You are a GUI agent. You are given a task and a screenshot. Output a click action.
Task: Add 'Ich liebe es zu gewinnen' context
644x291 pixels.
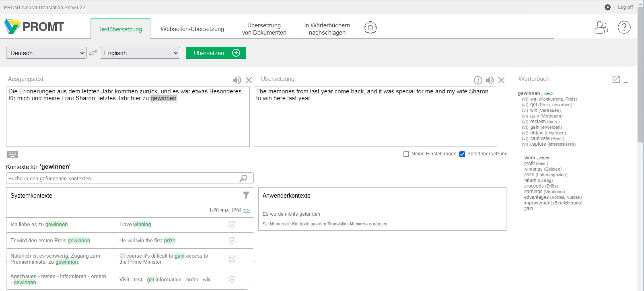tap(232, 224)
